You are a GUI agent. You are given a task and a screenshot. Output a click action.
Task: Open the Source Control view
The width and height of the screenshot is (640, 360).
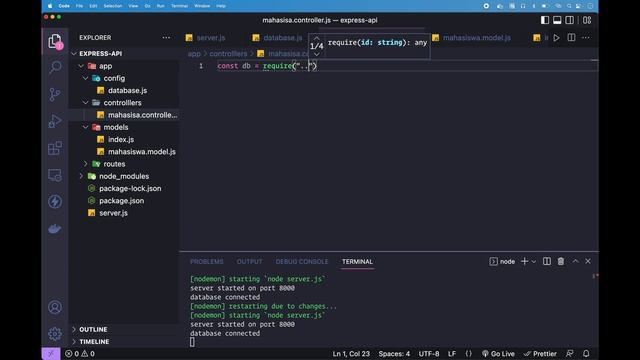pos(55,94)
